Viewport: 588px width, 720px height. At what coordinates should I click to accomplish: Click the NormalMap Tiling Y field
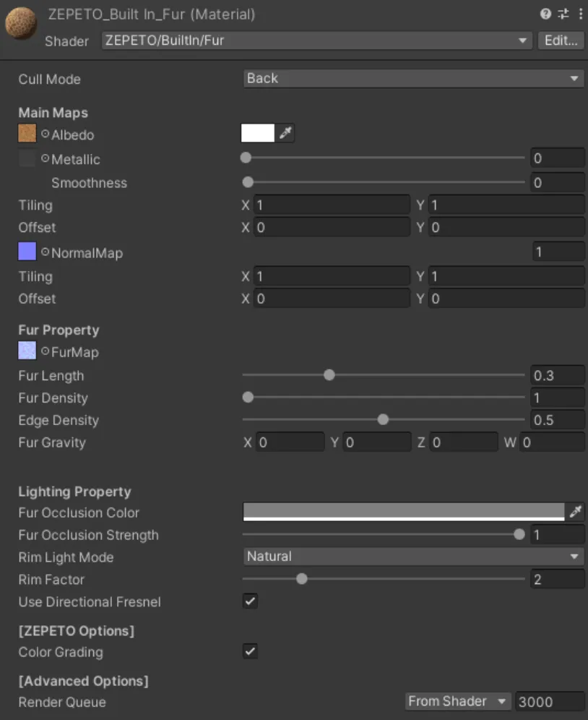point(506,276)
